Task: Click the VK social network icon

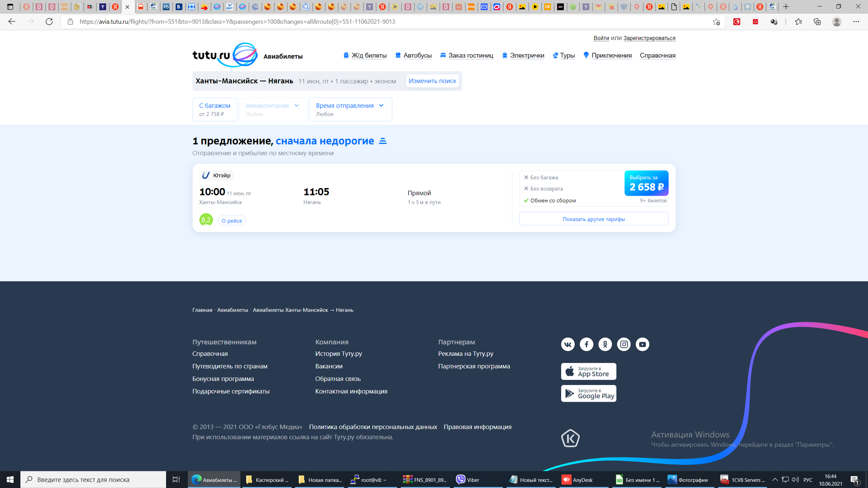Action: point(568,344)
